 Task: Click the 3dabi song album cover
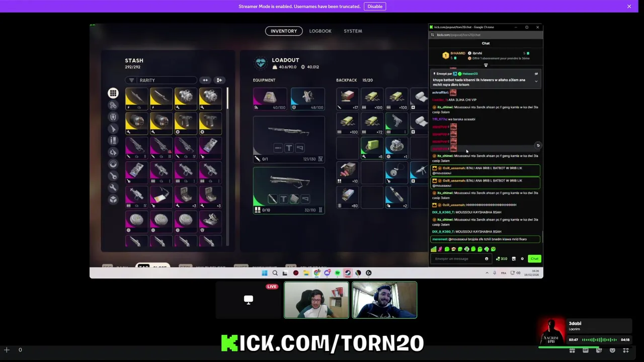(x=551, y=332)
